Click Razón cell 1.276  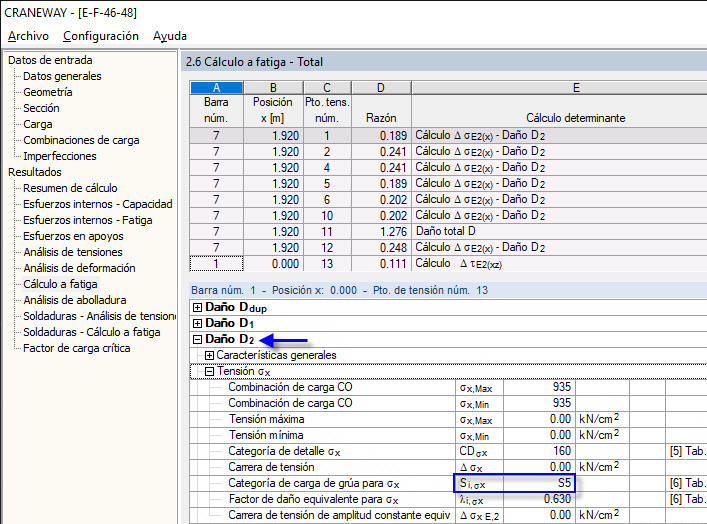[x=381, y=231]
